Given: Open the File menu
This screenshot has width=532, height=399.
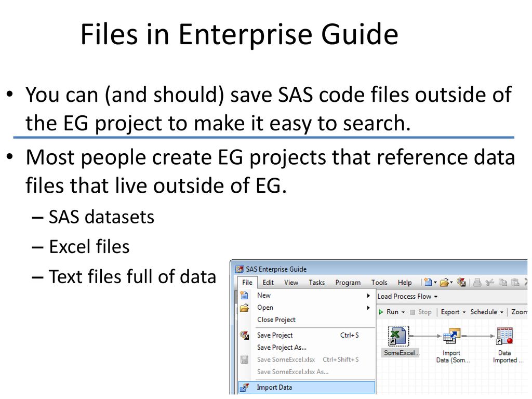Looking at the screenshot, I should 247,282.
